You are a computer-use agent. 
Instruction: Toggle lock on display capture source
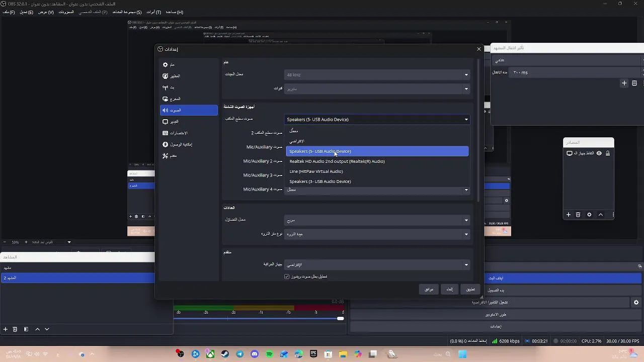(x=607, y=153)
